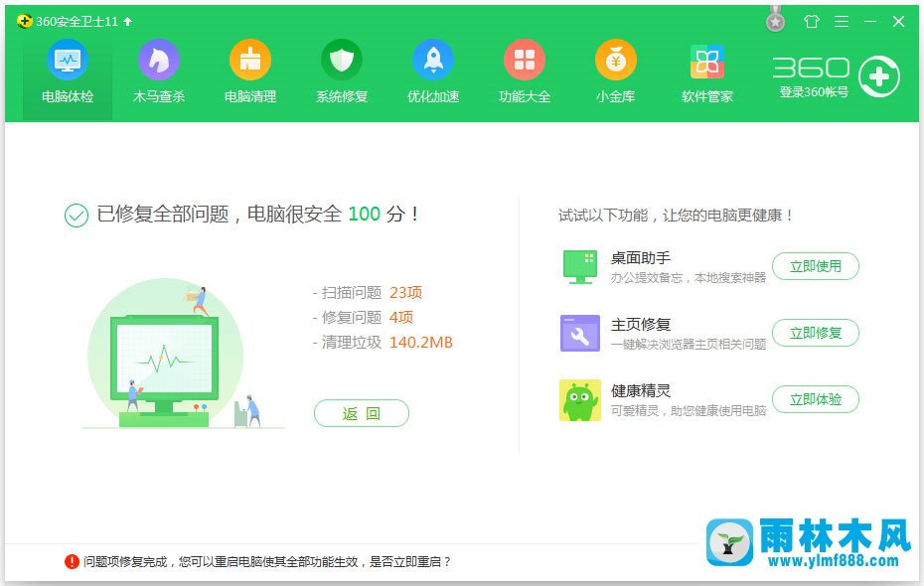Image resolution: width=924 pixels, height=586 pixels.
Task: Click the upgrade arrow next to 360安全卫士11
Action: [128, 22]
